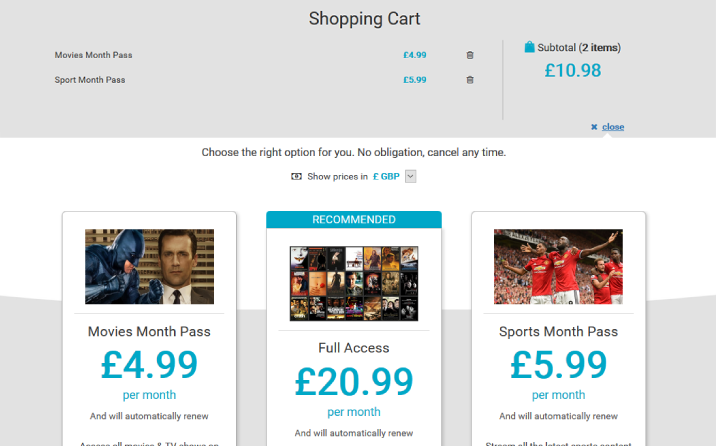Click the £ GBP currency selector text

[387, 177]
